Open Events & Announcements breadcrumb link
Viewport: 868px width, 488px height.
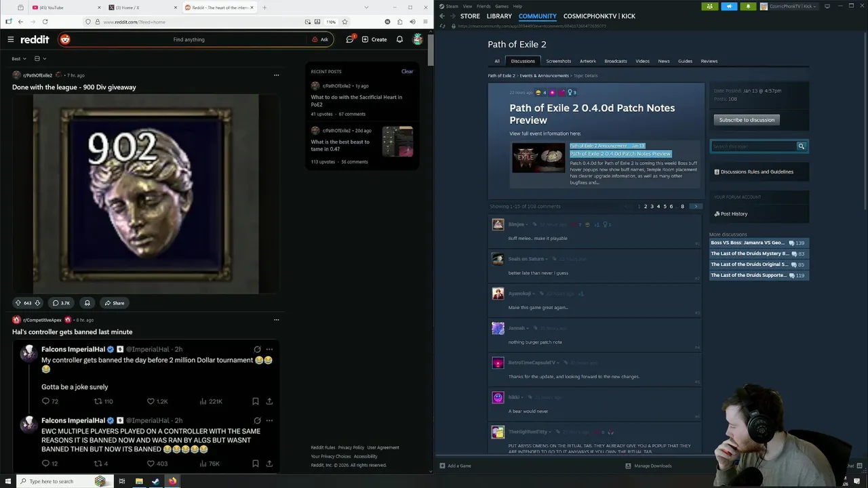click(545, 76)
